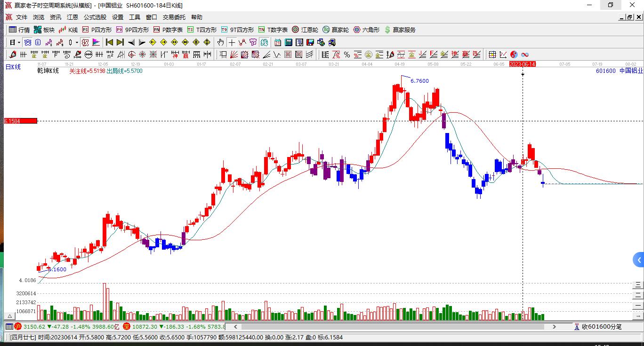Click the three-line button at volume panel top
The width and height of the screenshot is (644, 346).
coord(638,285)
